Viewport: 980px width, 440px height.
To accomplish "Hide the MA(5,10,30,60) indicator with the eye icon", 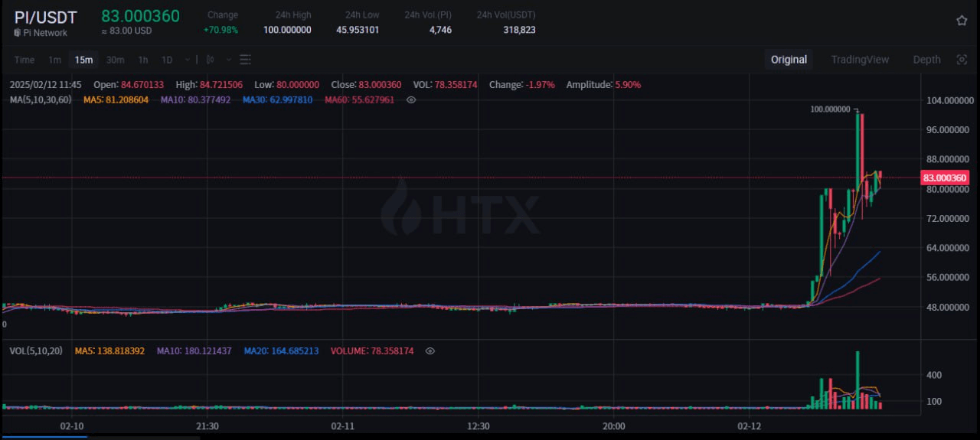I will 411,99.
